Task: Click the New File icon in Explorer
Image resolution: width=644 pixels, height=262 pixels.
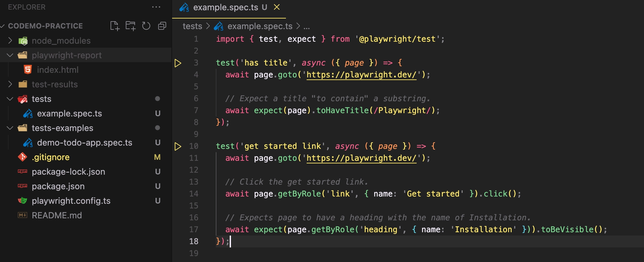Action: pos(115,26)
